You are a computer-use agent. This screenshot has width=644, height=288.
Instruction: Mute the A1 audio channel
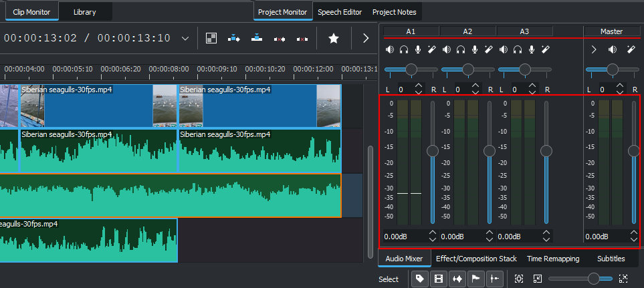coord(390,49)
